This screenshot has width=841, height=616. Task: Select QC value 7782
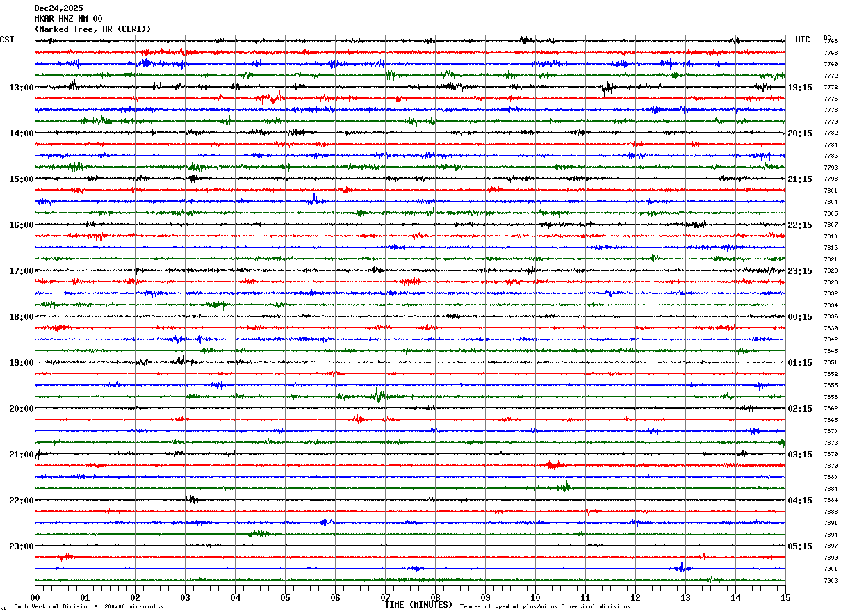(831, 133)
